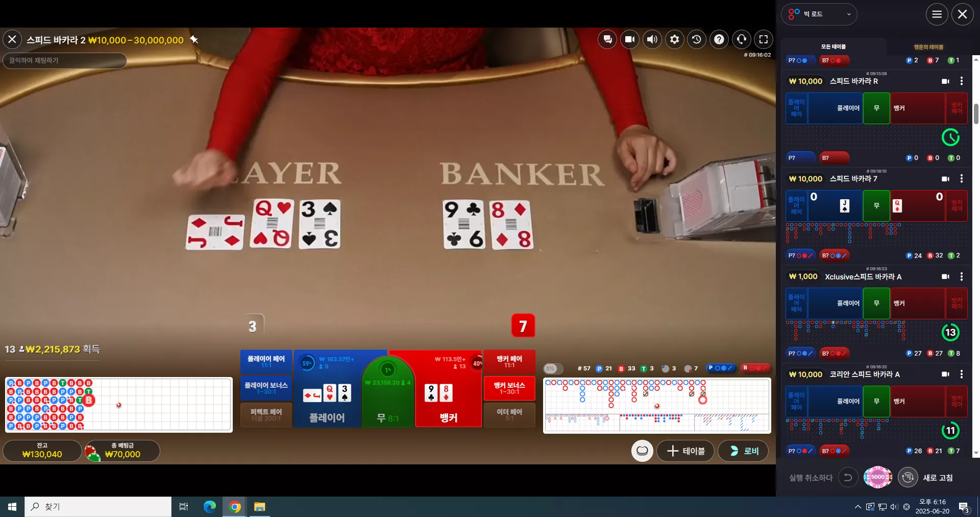Toggle P? prediction for 스피드 바카라 7
This screenshot has height=517, width=980.
point(800,255)
